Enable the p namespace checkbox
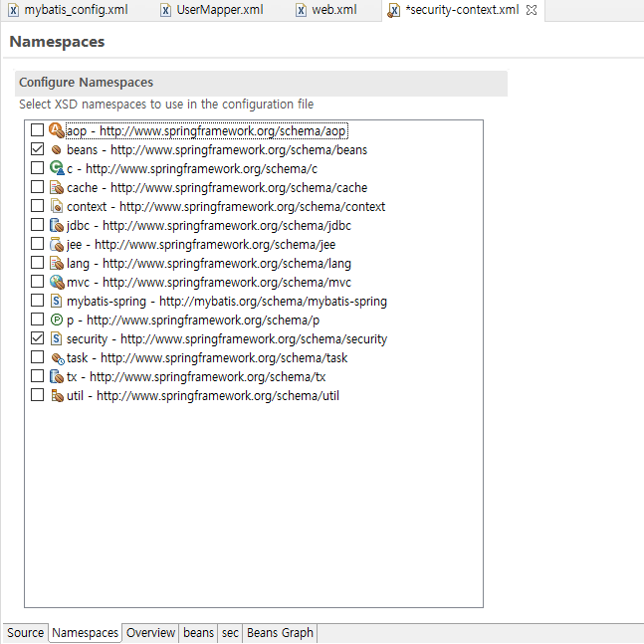The width and height of the screenshot is (644, 644). 37,320
